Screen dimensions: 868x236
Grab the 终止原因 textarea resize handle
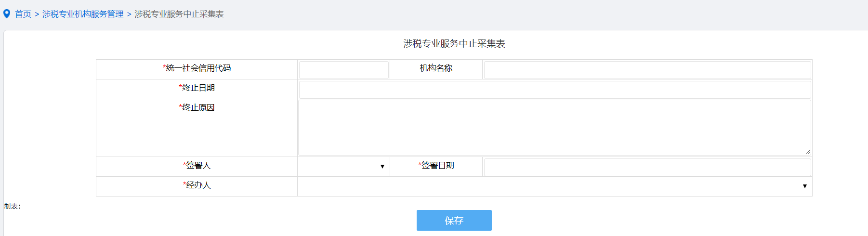pyautogui.click(x=808, y=152)
